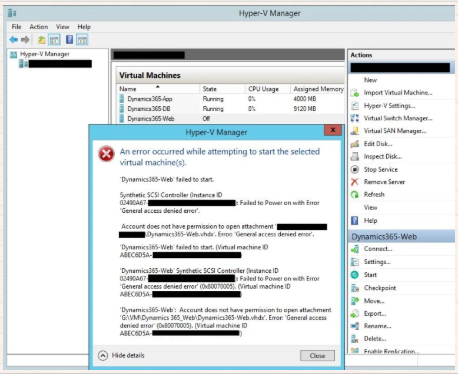
Task: Click Import Virtual Machine icon
Action: pyautogui.click(x=355, y=93)
